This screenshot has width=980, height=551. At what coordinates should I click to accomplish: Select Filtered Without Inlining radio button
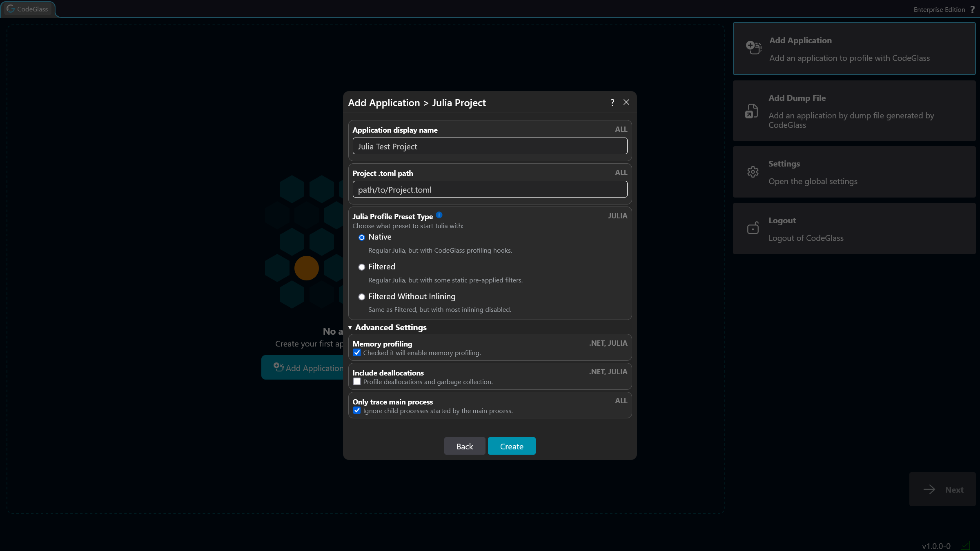(x=361, y=297)
